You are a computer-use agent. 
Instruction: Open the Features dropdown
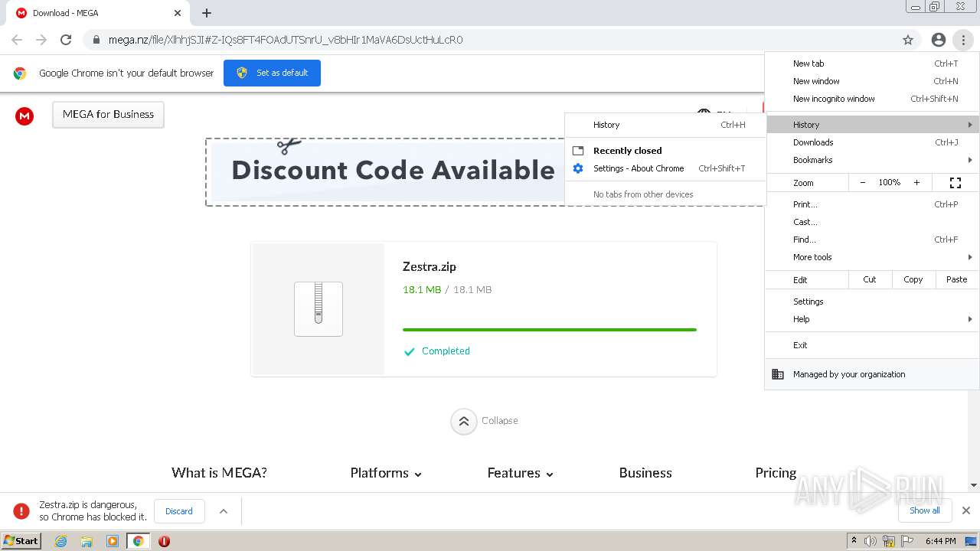[x=520, y=473]
